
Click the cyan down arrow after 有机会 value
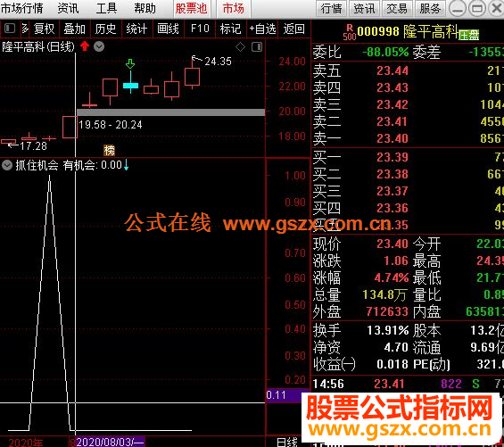coord(126,165)
